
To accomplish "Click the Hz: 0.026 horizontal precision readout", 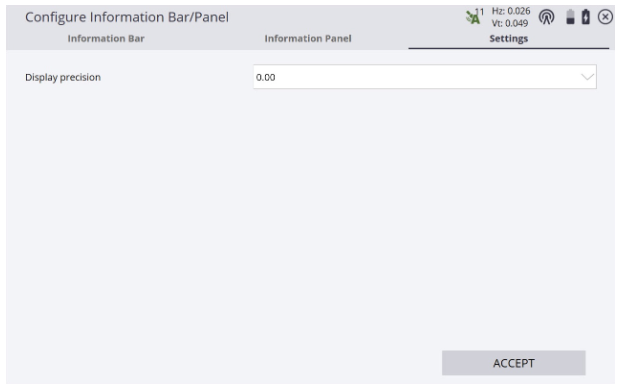I will click(x=511, y=11).
